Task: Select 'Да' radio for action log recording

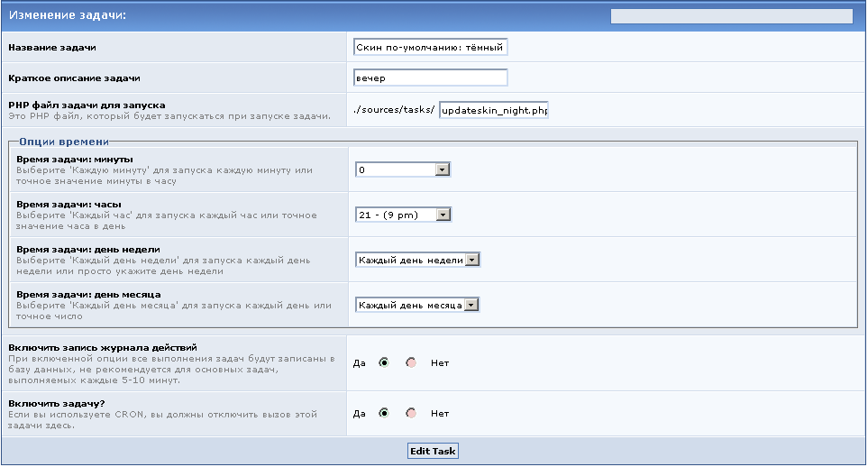Action: (384, 362)
